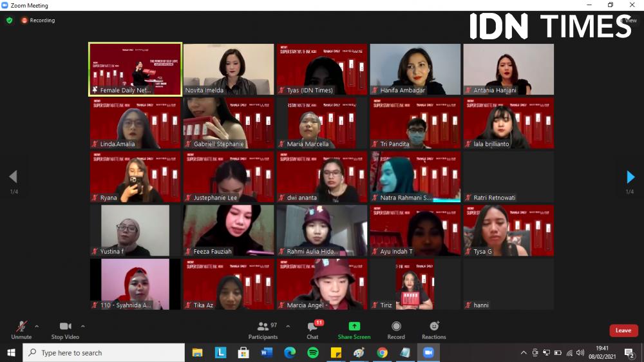
Task: Open Microsoft Edge from taskbar
Action: (x=290, y=352)
